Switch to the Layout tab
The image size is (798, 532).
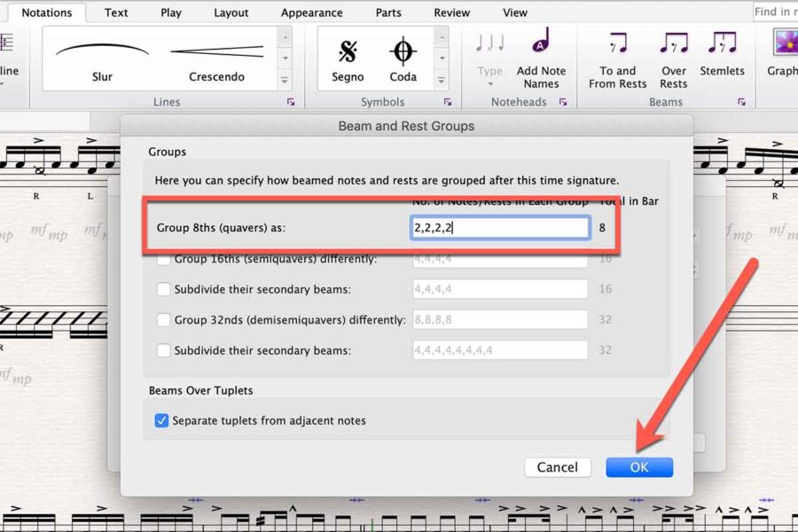[x=231, y=12]
